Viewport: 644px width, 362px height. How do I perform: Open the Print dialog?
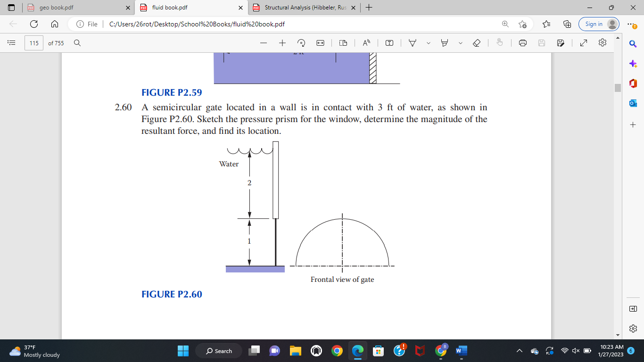click(x=522, y=42)
